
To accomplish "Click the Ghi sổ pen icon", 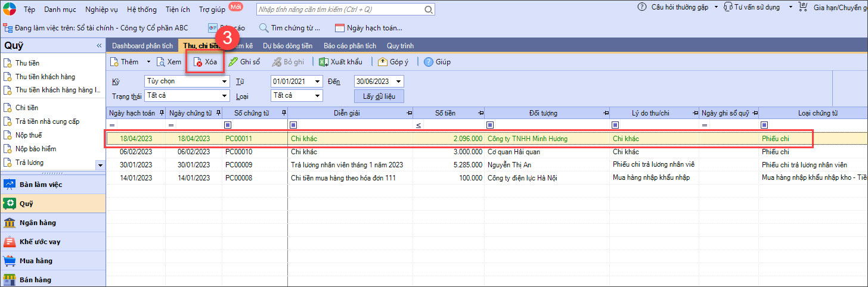I will [x=233, y=62].
